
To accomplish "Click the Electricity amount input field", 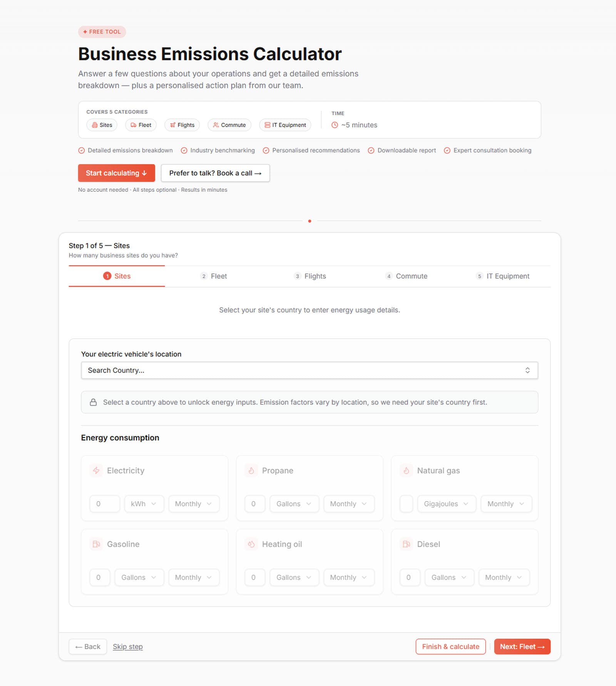I will pyautogui.click(x=105, y=504).
